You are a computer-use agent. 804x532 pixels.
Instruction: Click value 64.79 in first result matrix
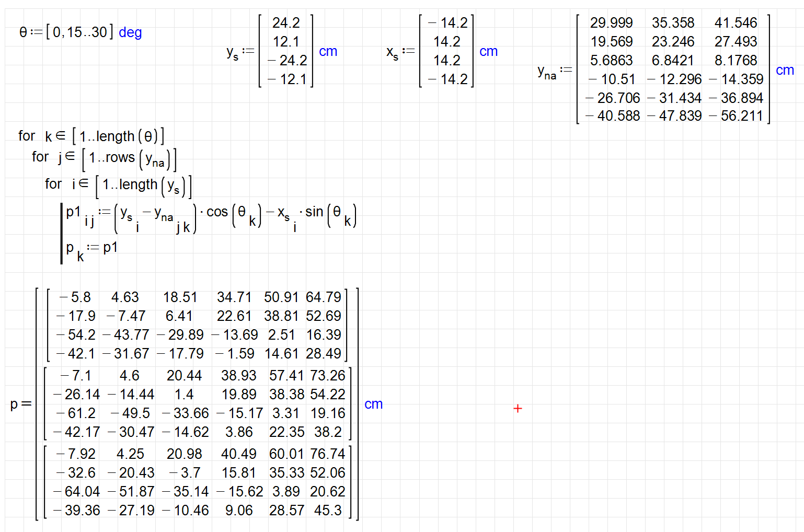(x=323, y=297)
